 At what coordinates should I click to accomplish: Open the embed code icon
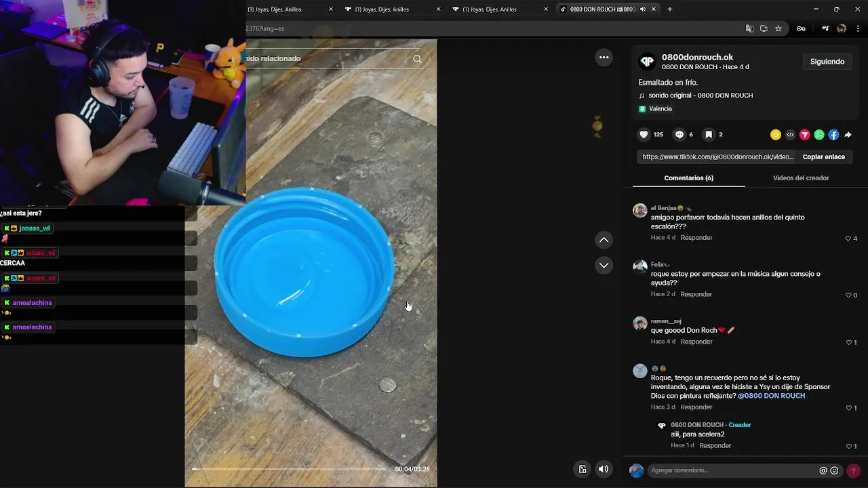790,135
